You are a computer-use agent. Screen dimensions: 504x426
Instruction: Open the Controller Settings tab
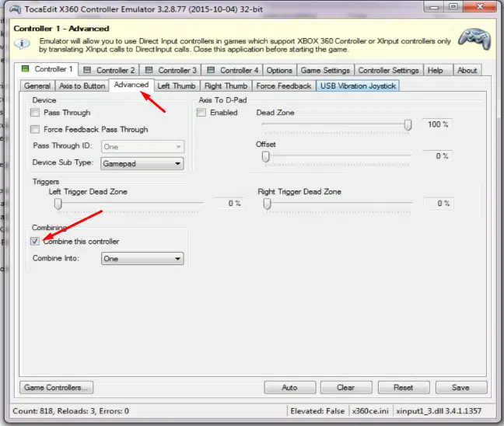click(388, 70)
